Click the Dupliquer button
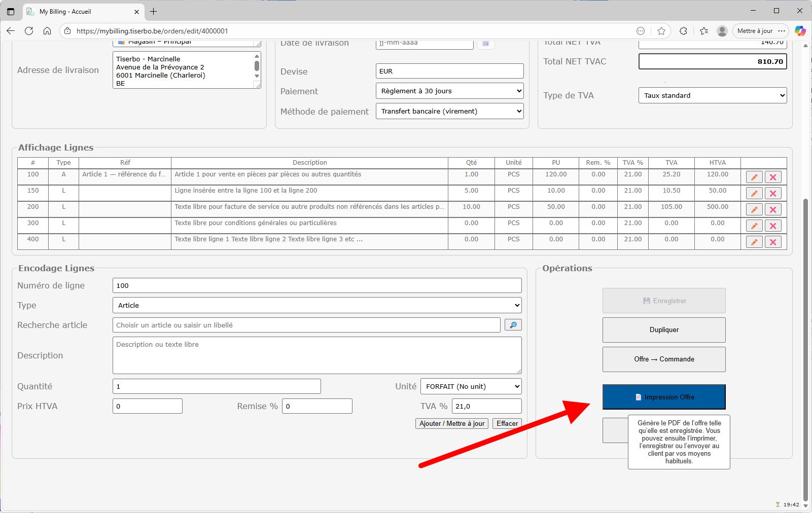812x513 pixels. [x=664, y=330]
